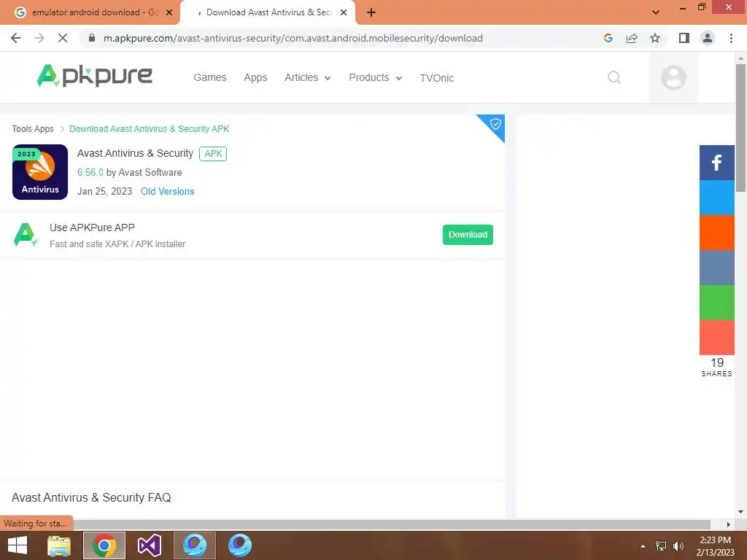Click the APKPure logo
Viewport: 747px width, 560px height.
(x=94, y=76)
